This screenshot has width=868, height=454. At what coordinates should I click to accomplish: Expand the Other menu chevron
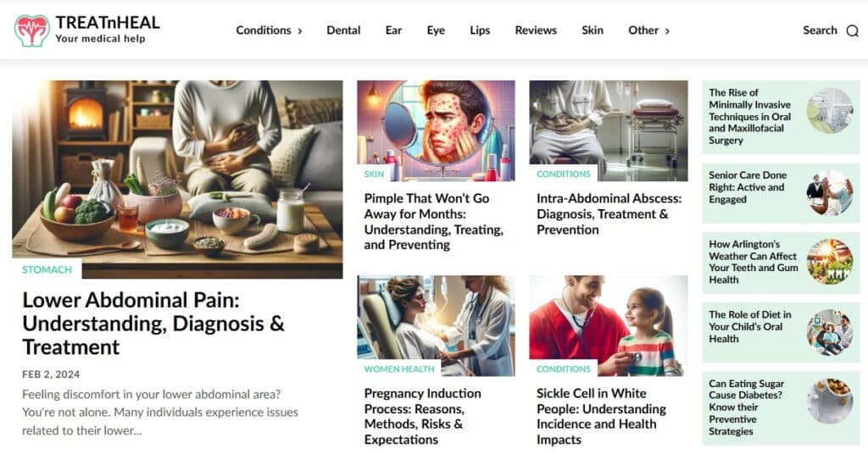coord(667,31)
